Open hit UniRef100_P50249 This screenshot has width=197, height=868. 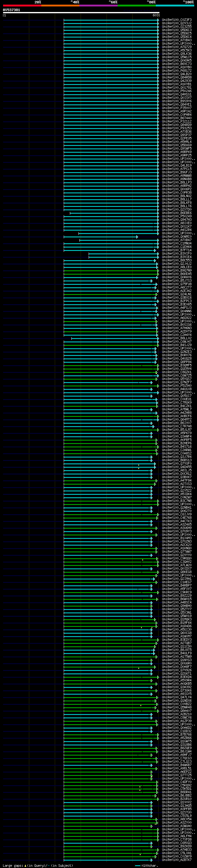pyautogui.click(x=177, y=216)
